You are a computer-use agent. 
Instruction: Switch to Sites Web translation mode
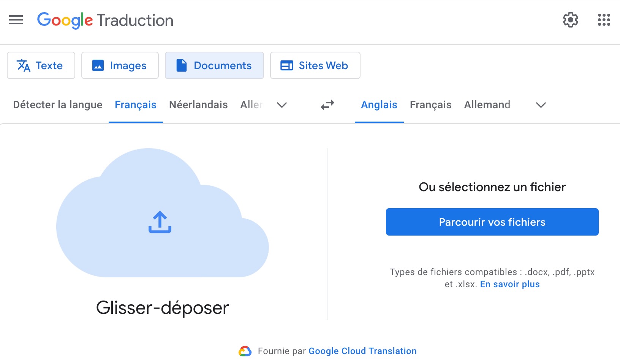pyautogui.click(x=315, y=65)
